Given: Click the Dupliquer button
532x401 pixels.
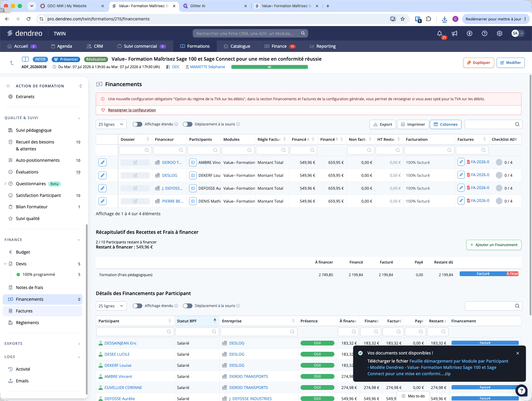Looking at the screenshot, I should pyautogui.click(x=479, y=63).
